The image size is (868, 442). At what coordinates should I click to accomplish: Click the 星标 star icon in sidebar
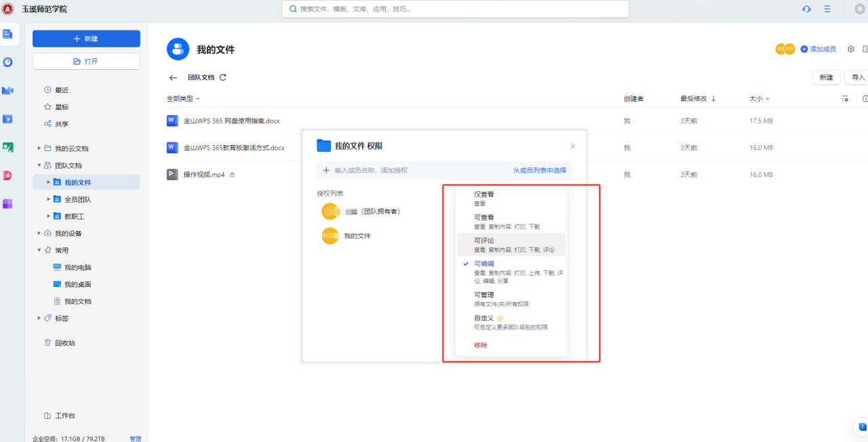[47, 107]
